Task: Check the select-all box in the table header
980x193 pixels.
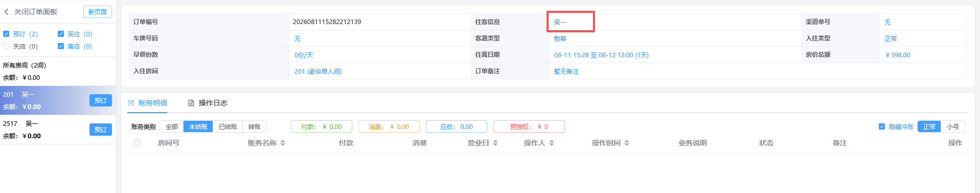Action: point(137,143)
